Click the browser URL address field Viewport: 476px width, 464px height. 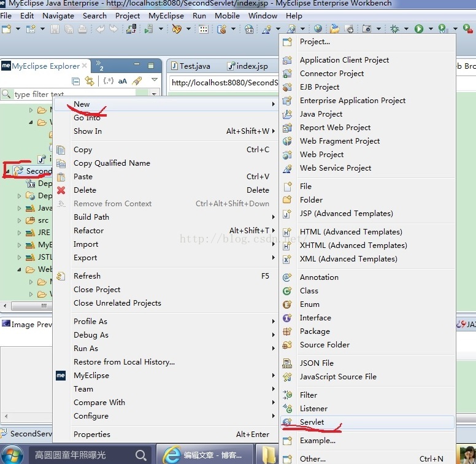click(224, 83)
